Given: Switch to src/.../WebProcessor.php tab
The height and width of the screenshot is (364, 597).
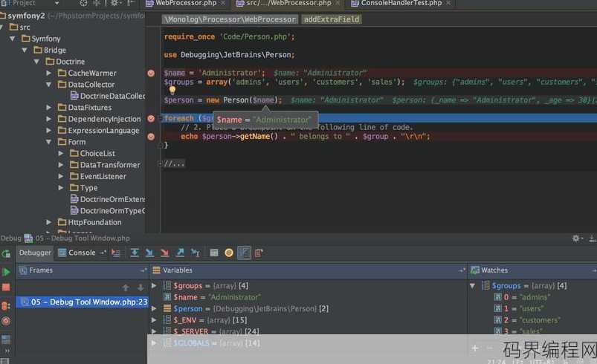Looking at the screenshot, I should coord(288,3).
